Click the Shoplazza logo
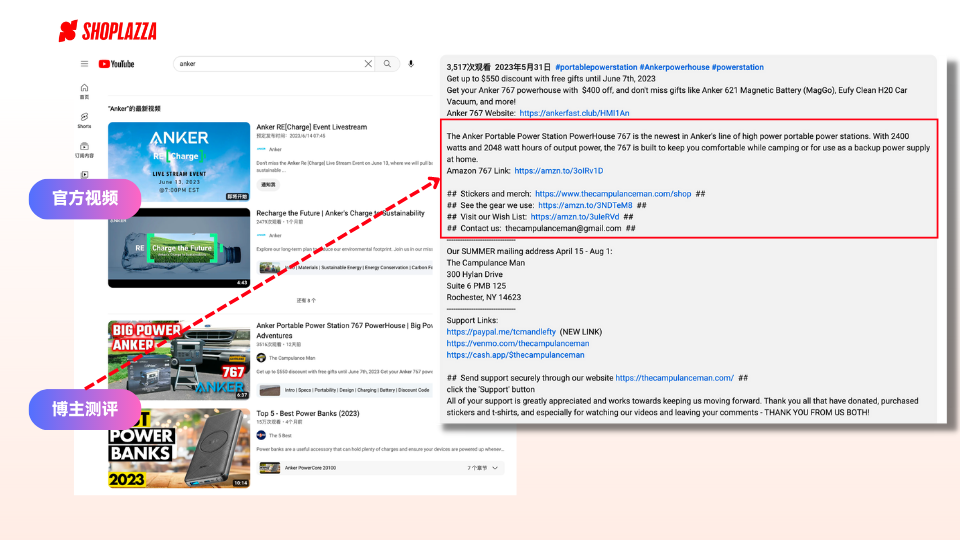The image size is (960, 540). tap(108, 31)
